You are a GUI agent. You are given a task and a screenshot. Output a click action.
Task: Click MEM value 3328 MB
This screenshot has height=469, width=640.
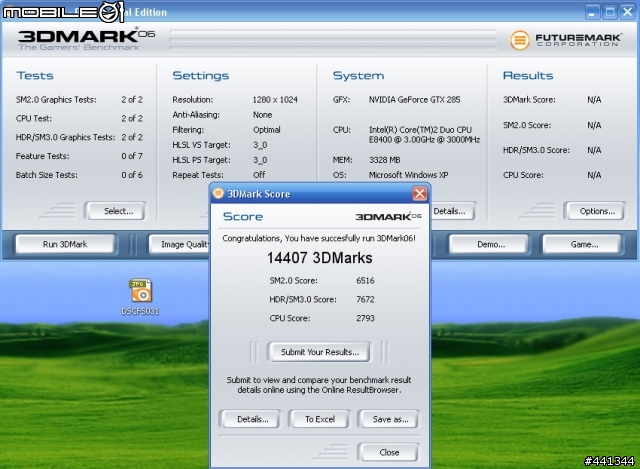pos(384,160)
